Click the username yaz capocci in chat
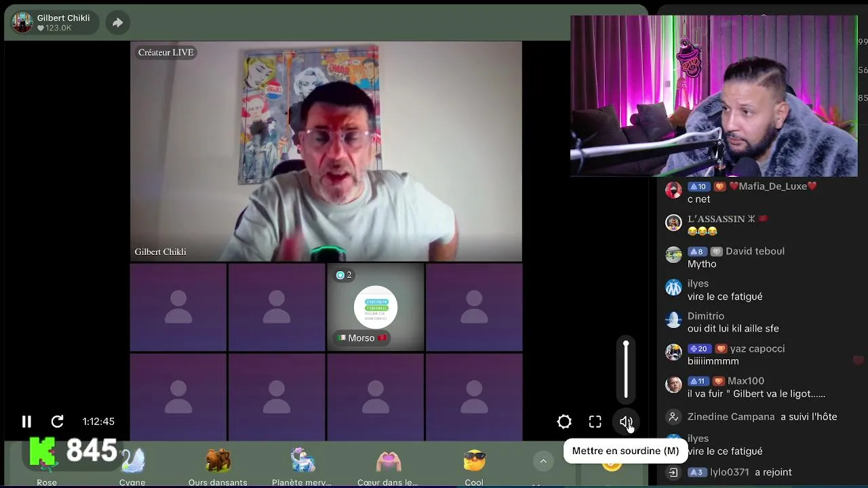 pos(757,348)
